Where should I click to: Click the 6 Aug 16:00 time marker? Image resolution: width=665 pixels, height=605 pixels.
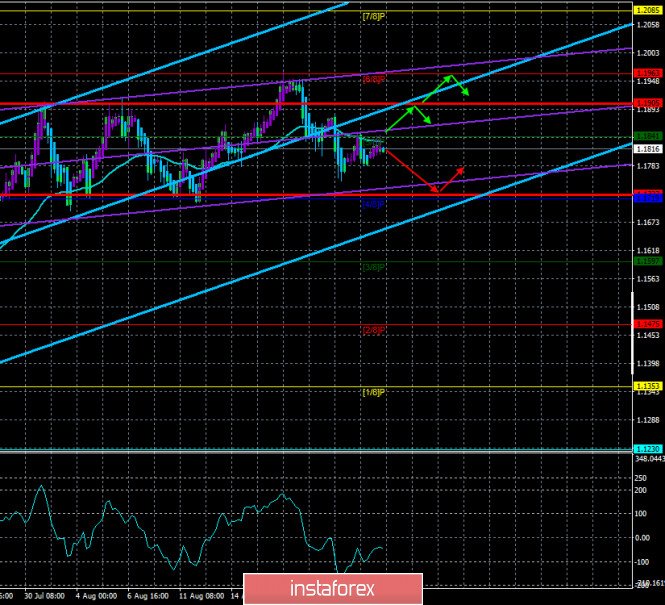[148, 596]
